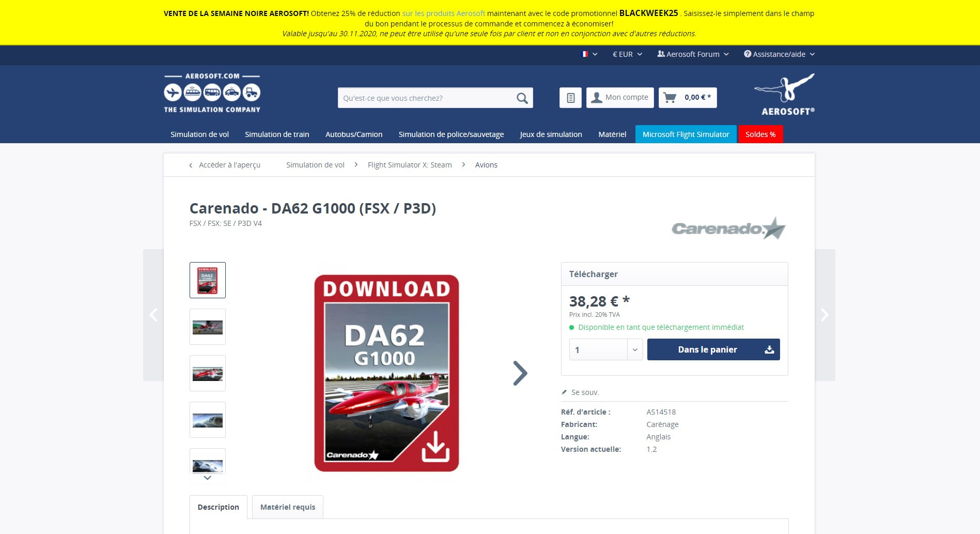Click the BLACKWEEK25 promo code text

click(x=648, y=13)
